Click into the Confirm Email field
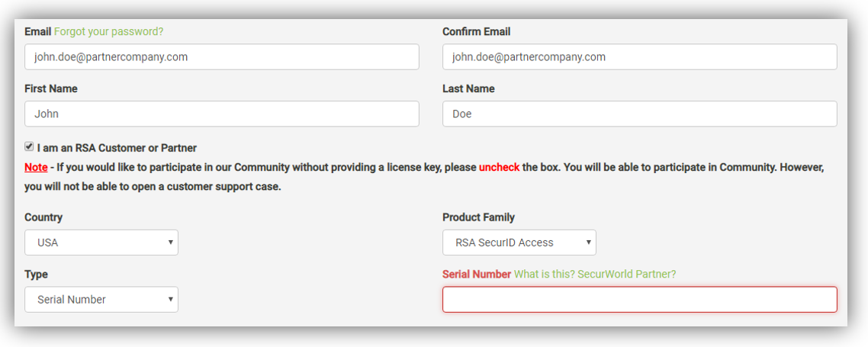Screen dimensions: 868x347 click(x=639, y=56)
